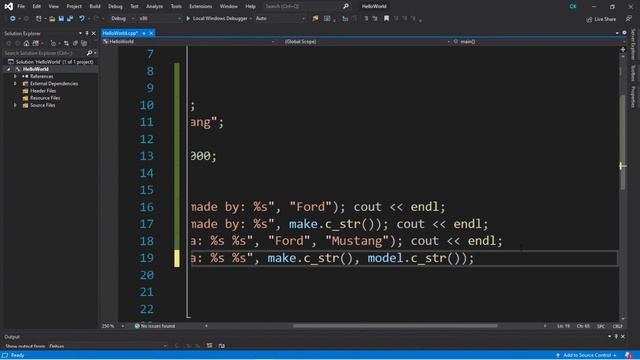640x360 pixels.
Task: Close the Solution Explorer panel
Action: click(93, 33)
